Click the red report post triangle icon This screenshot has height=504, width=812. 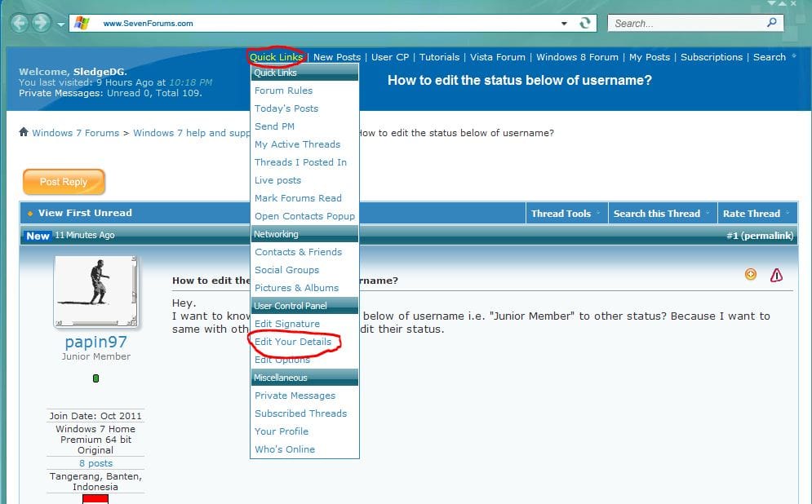[x=776, y=276]
